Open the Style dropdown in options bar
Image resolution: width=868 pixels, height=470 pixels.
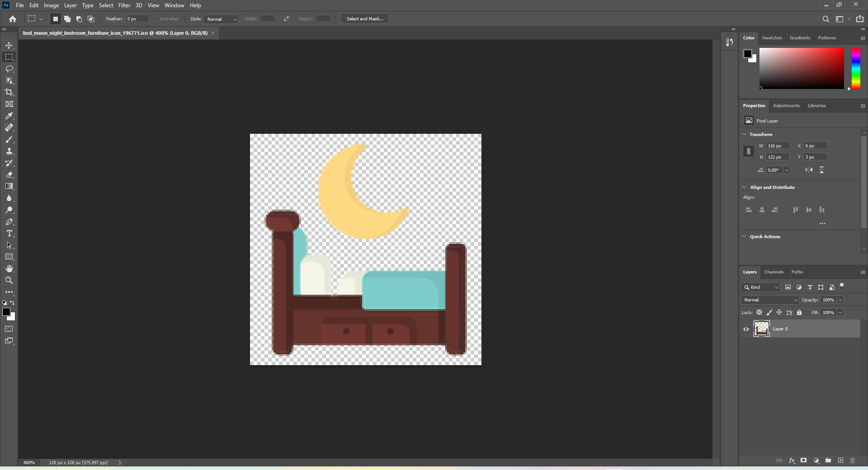(221, 19)
